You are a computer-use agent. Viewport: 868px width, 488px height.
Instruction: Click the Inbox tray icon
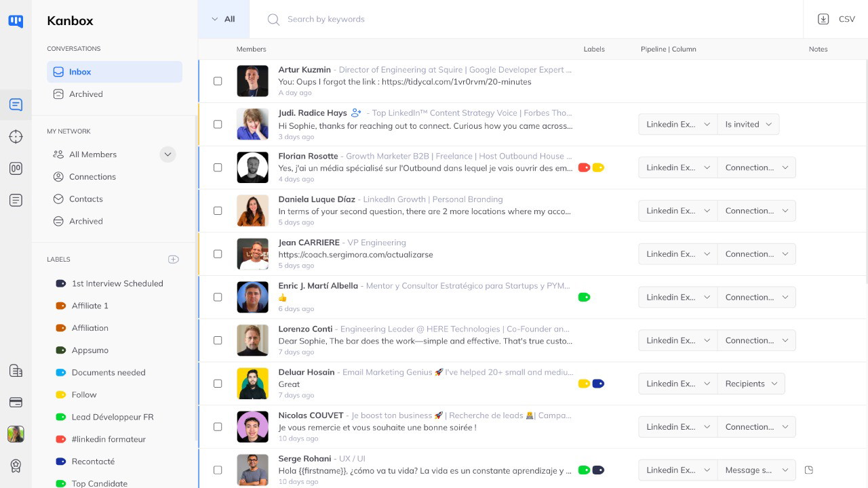[58, 72]
